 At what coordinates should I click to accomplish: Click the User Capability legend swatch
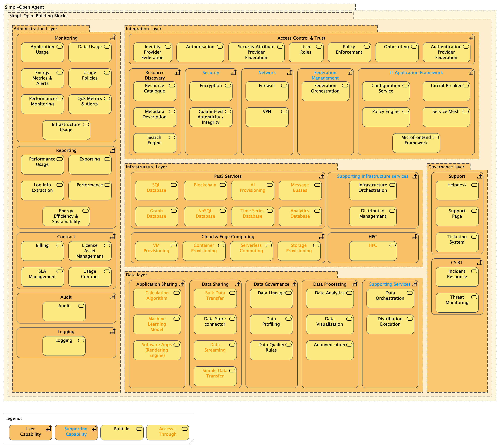tap(31, 432)
